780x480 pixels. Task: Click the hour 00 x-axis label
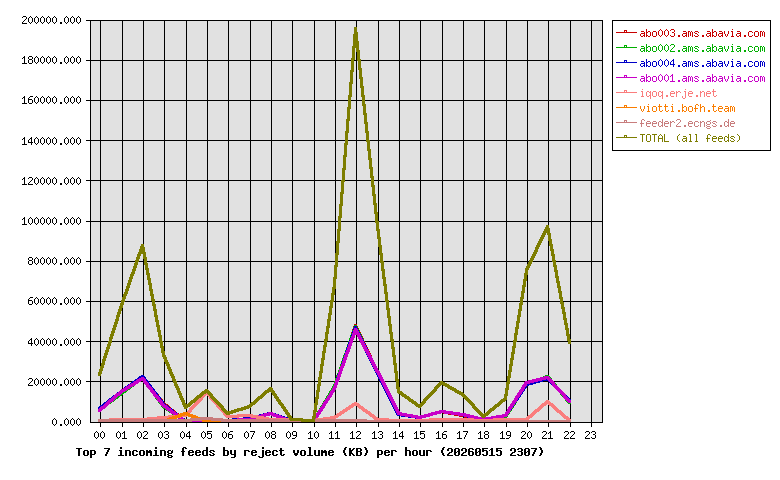click(100, 435)
